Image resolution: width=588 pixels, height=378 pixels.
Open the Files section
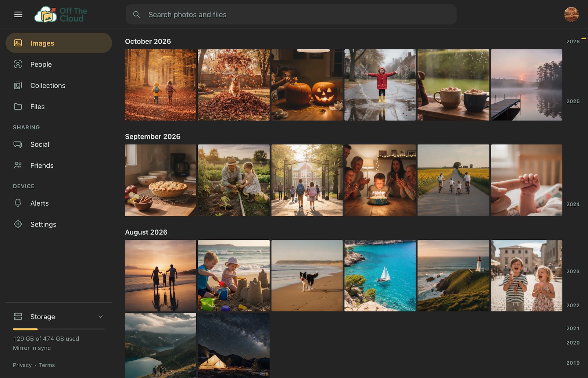click(x=59, y=107)
